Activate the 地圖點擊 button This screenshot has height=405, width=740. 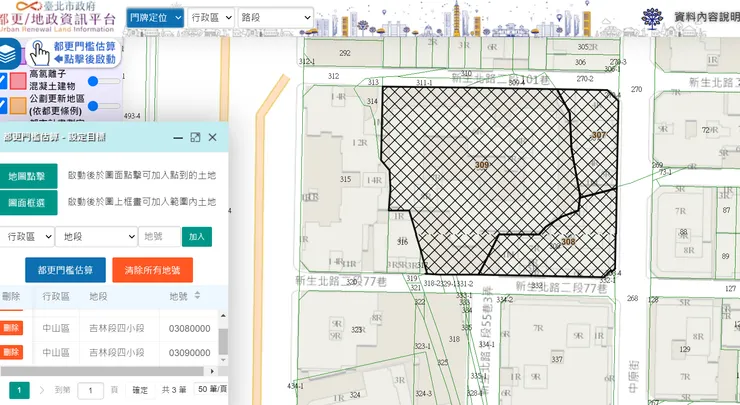(x=27, y=176)
